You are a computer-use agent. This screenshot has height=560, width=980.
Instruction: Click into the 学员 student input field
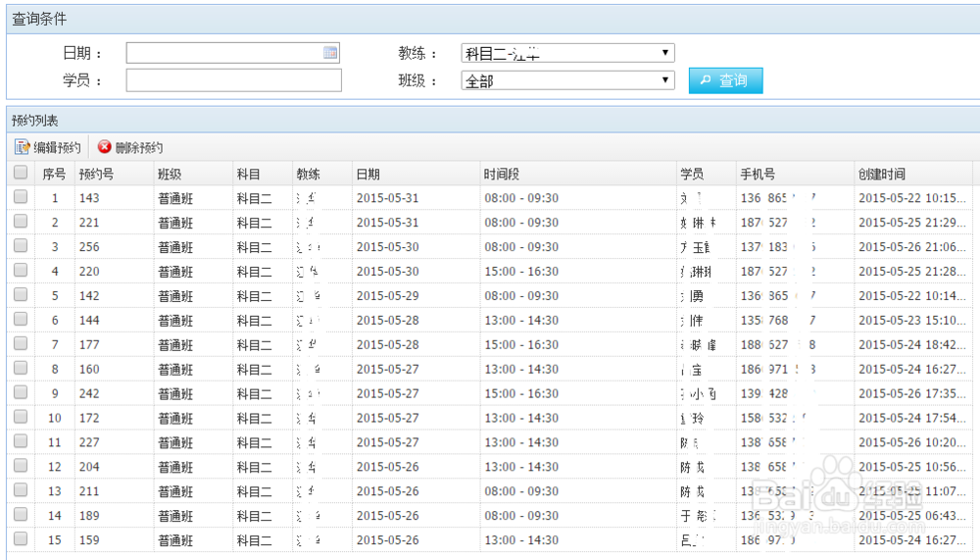234,80
